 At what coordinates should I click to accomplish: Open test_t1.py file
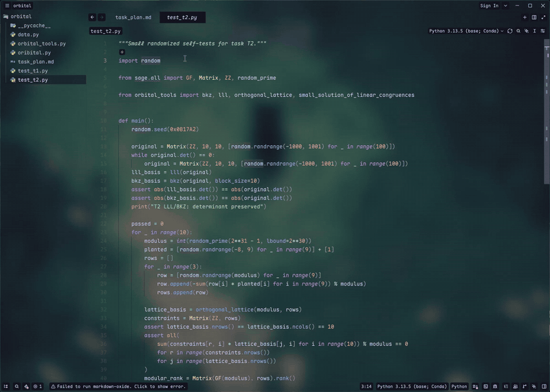point(32,71)
